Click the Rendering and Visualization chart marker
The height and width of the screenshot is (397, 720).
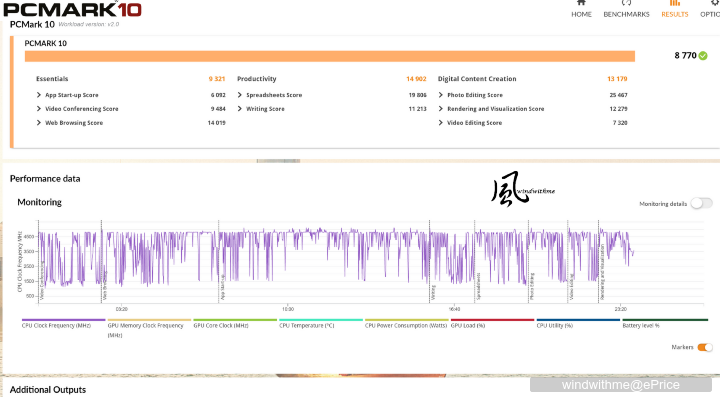602,272
